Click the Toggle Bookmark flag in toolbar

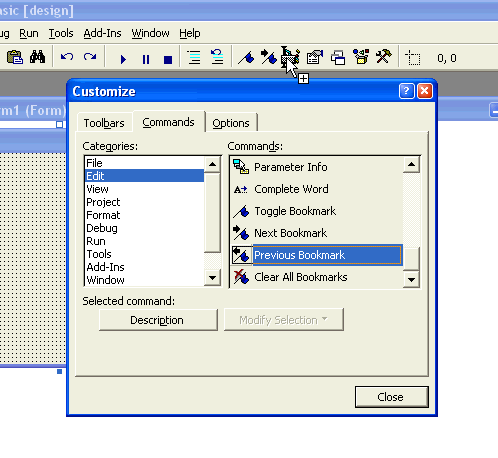[x=246, y=57]
